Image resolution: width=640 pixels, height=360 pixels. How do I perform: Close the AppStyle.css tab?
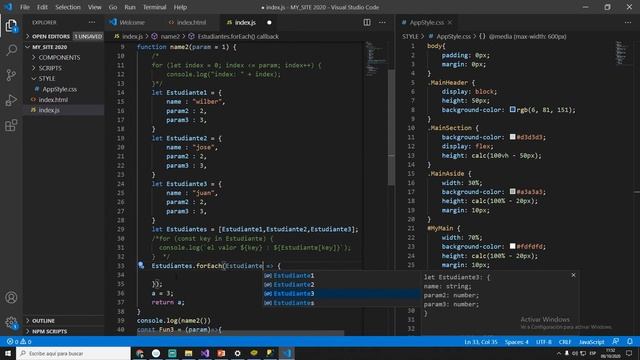[x=450, y=22]
